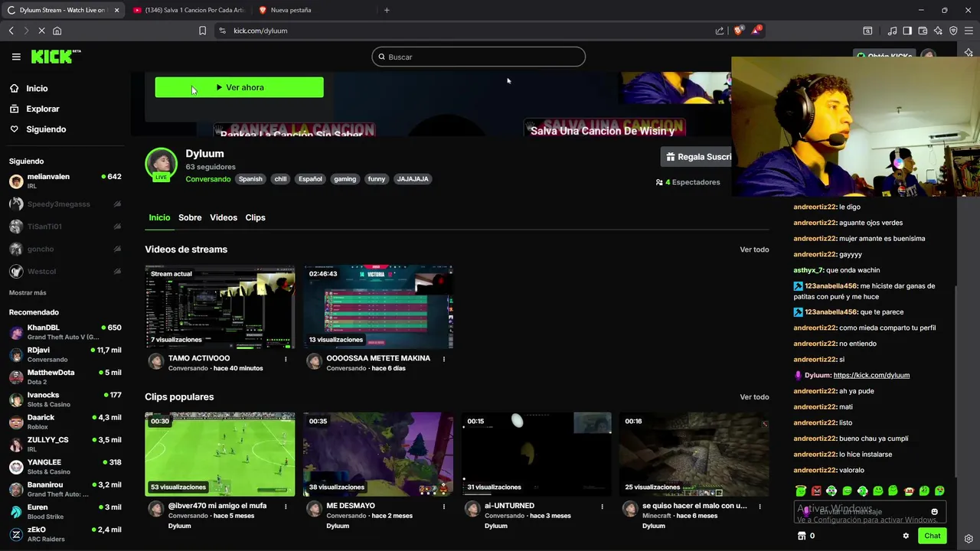
Task: Click the JAJAJAJA tag chip
Action: pyautogui.click(x=413, y=179)
